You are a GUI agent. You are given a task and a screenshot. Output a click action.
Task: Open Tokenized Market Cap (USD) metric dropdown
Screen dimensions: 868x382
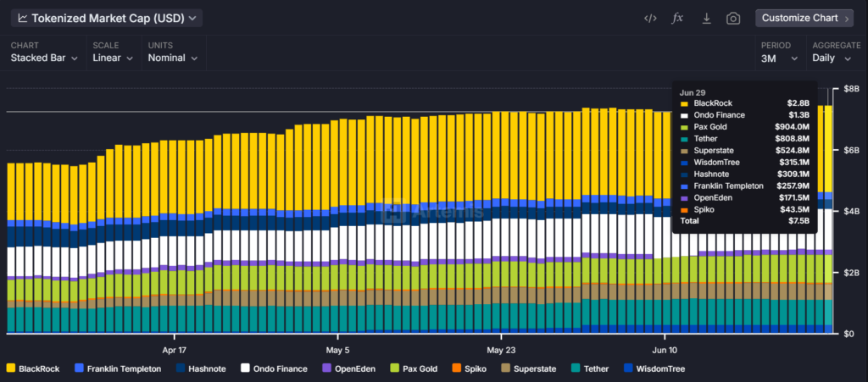(x=107, y=19)
